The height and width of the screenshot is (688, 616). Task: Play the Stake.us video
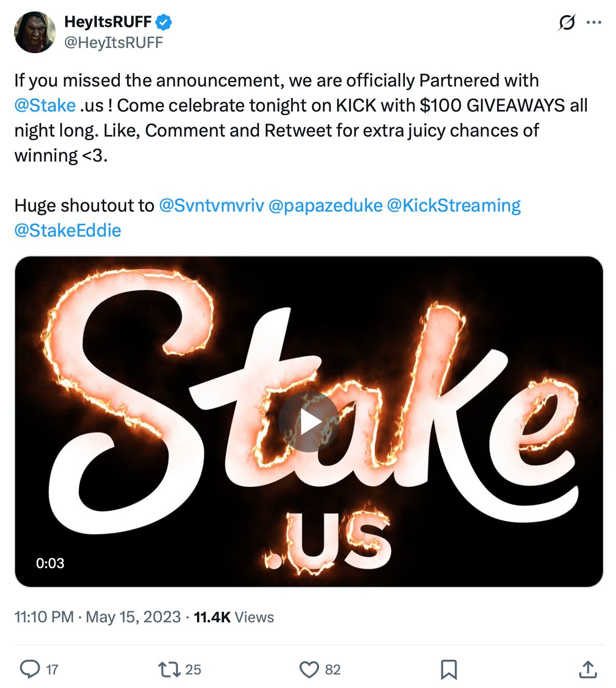(308, 424)
